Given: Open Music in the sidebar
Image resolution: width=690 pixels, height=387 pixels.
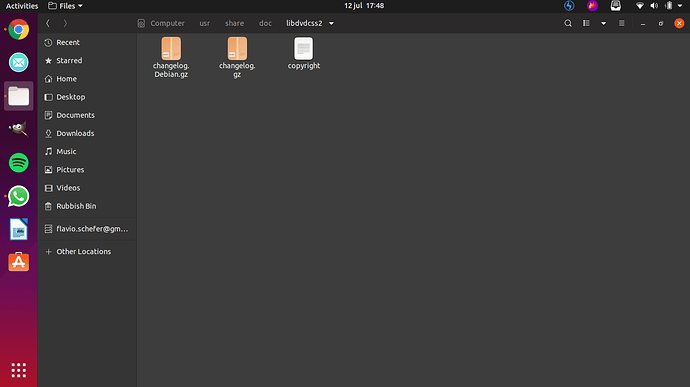Looking at the screenshot, I should tap(87, 151).
